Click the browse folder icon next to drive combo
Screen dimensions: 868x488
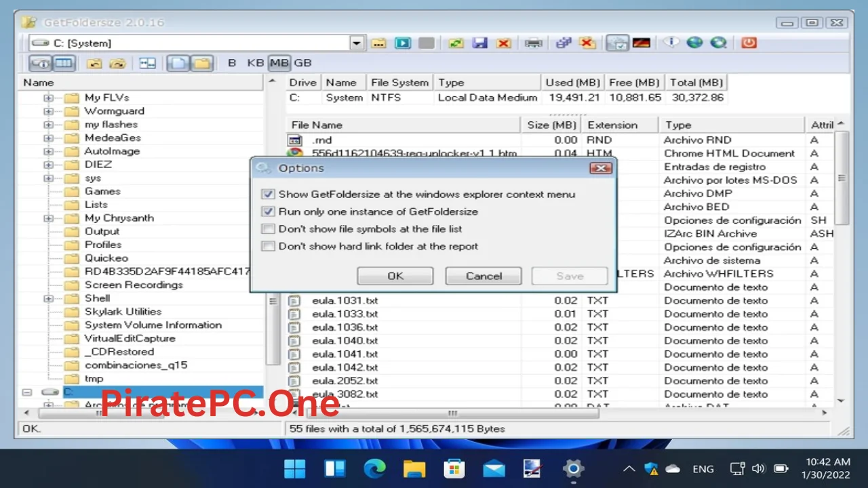point(379,43)
